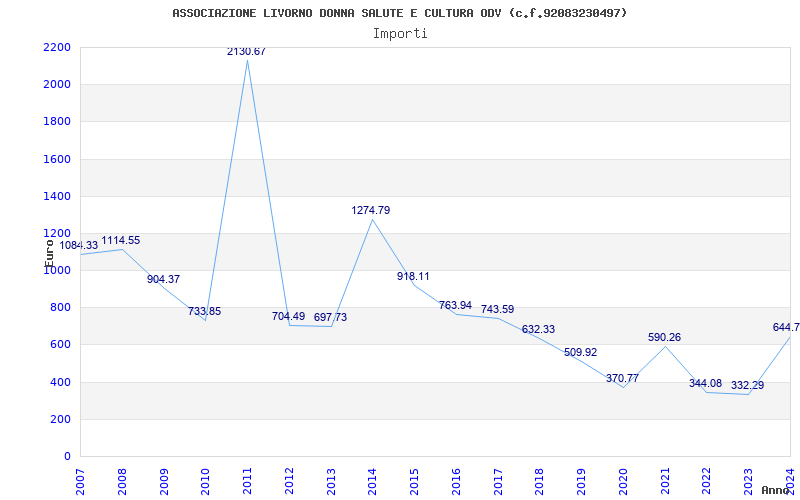This screenshot has width=800, height=500.
Task: Click the Anno x-axis title
Action: click(x=774, y=490)
